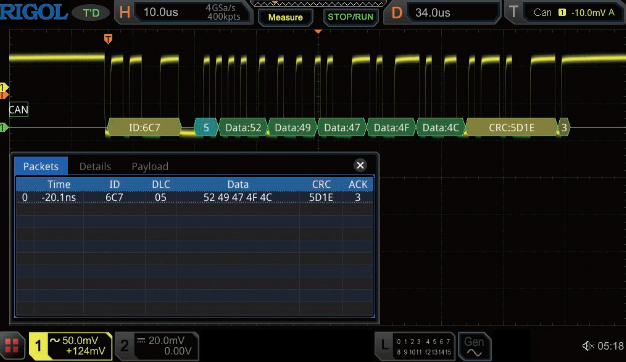This screenshot has width=626, height=362.
Task: Select the green decode bus marker
Action: (4, 128)
